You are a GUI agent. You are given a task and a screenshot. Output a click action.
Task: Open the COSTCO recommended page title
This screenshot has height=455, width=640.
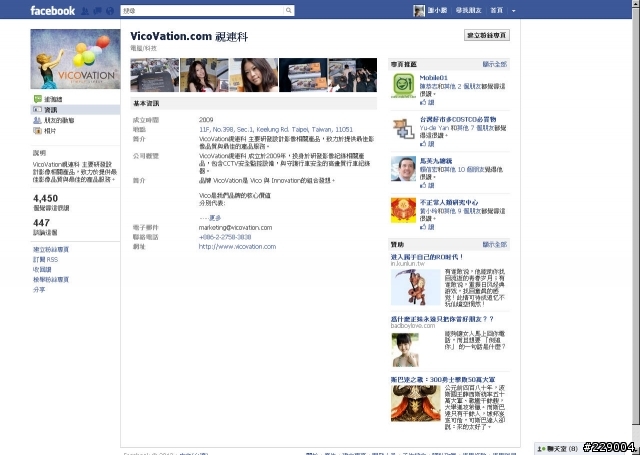[458, 119]
